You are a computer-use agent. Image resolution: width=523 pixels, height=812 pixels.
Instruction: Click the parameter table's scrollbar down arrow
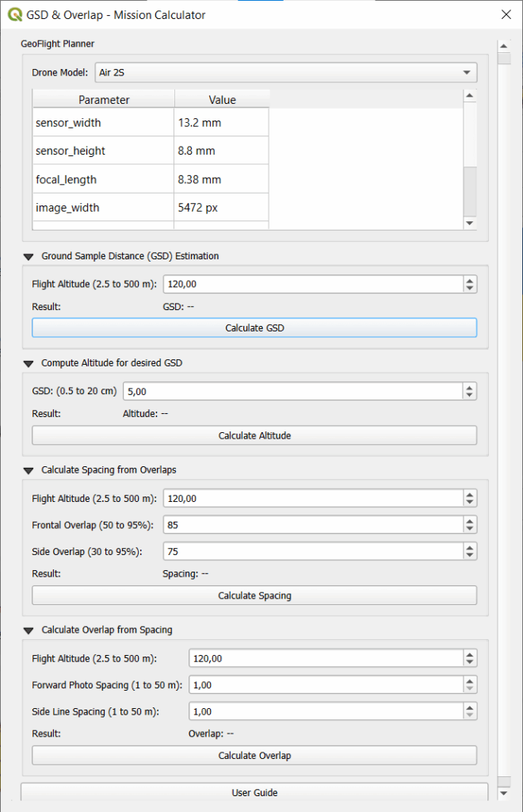point(470,223)
